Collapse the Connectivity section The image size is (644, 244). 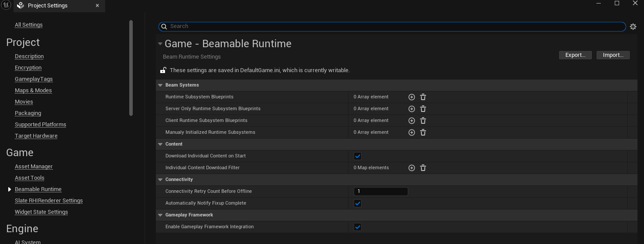160,180
